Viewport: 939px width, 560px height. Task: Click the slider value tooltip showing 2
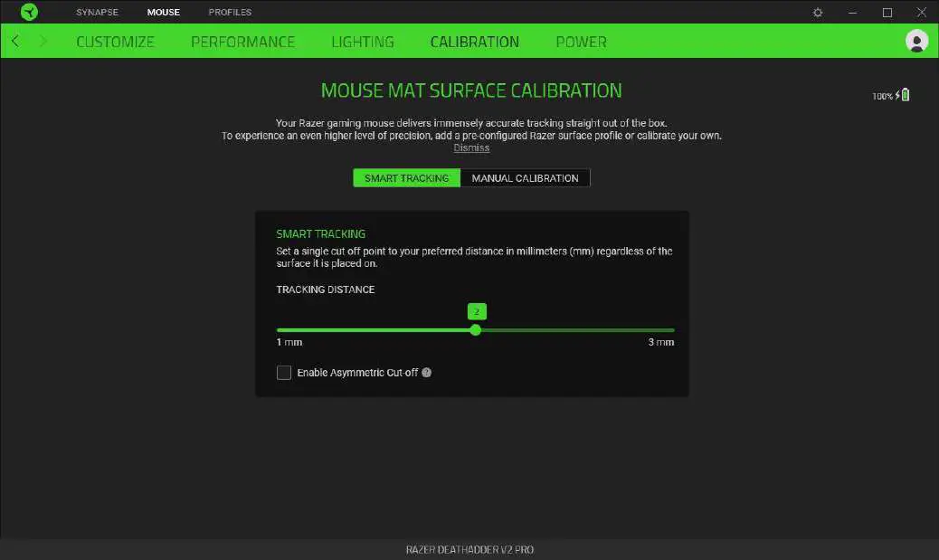click(477, 311)
